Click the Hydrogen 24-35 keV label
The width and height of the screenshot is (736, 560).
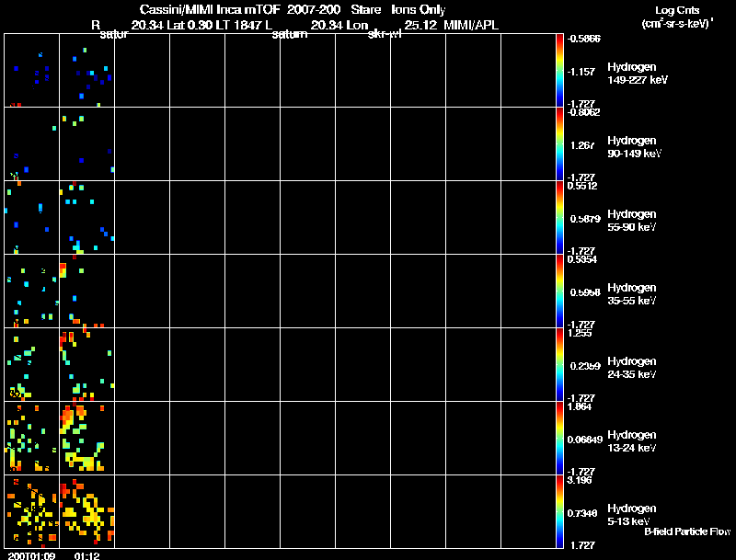[632, 368]
